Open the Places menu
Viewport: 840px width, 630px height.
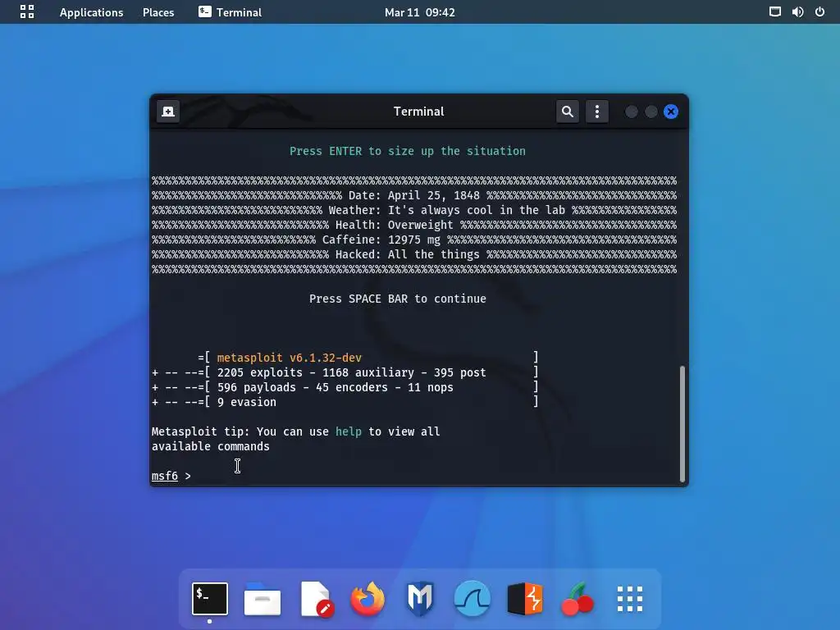tap(158, 11)
